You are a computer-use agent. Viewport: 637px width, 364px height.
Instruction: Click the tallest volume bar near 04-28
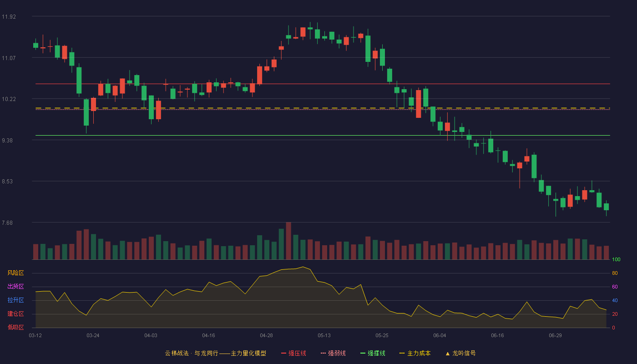click(x=288, y=241)
